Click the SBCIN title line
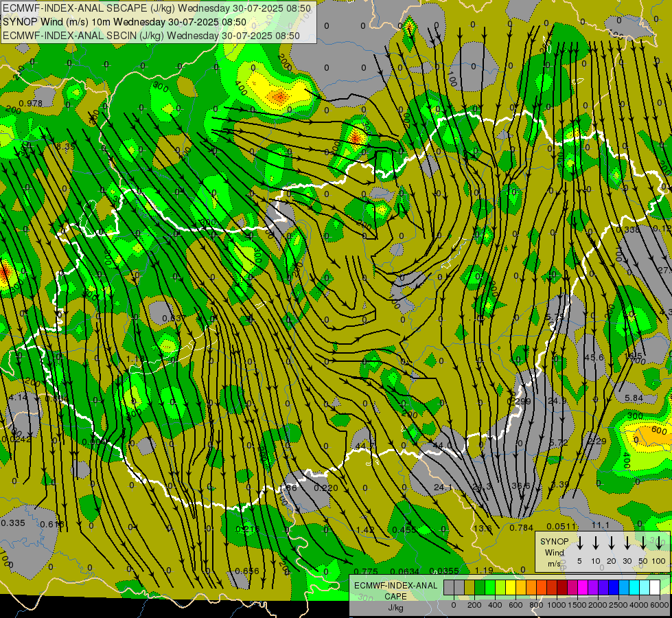 click(x=151, y=36)
